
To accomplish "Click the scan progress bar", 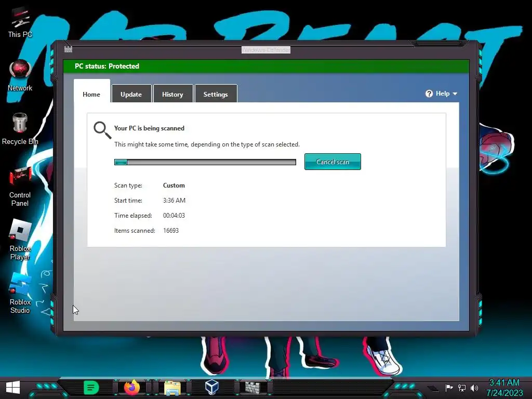I will [205, 162].
